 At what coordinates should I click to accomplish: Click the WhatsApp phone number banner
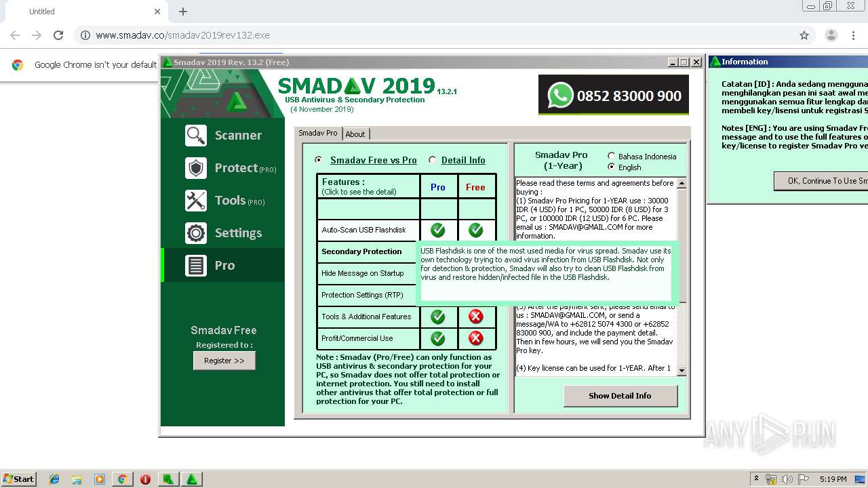tap(614, 95)
